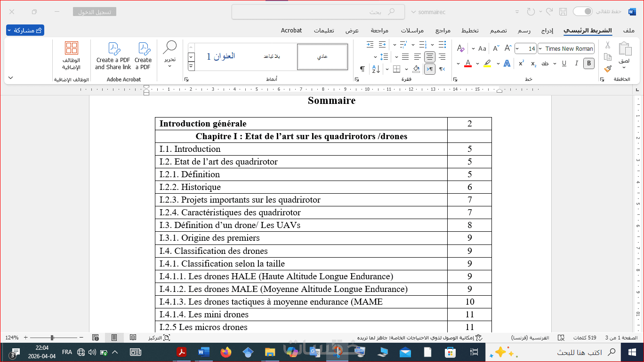Switch to the Layout (تخطيط) tab
644x362 pixels.
pos(469,31)
